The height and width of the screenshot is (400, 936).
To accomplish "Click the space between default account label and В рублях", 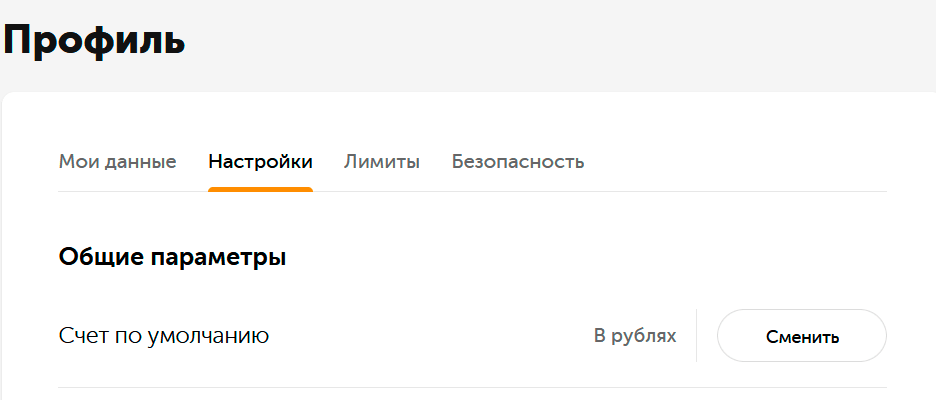I will tap(430, 336).
